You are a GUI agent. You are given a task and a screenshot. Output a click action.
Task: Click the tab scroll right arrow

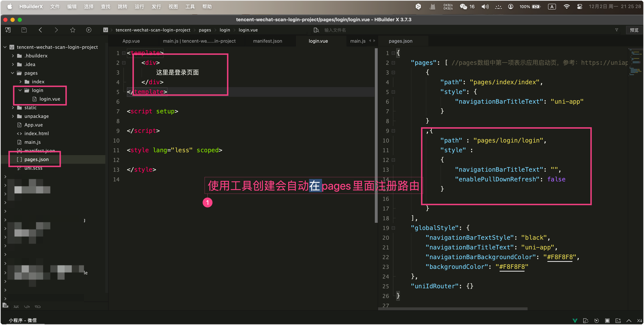tap(374, 41)
